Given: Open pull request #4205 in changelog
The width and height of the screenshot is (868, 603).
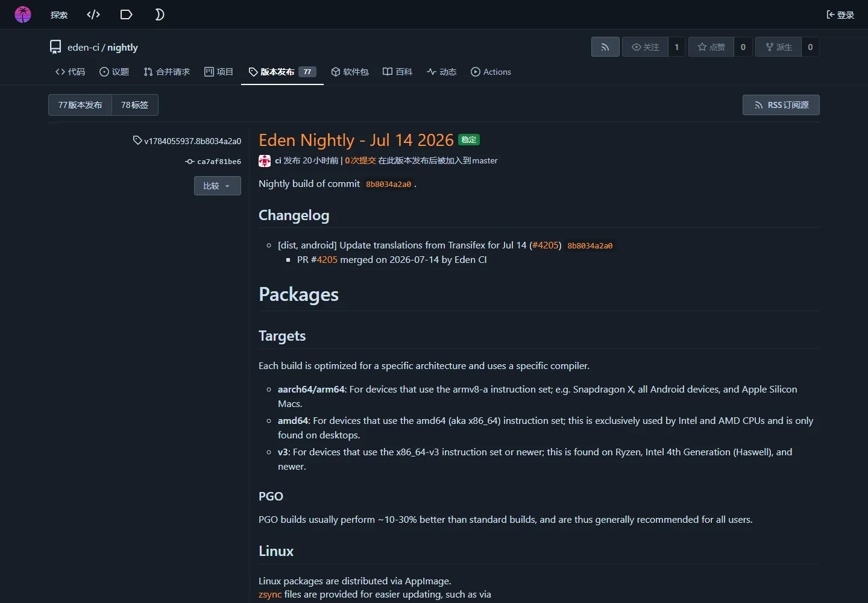Looking at the screenshot, I should (x=546, y=245).
